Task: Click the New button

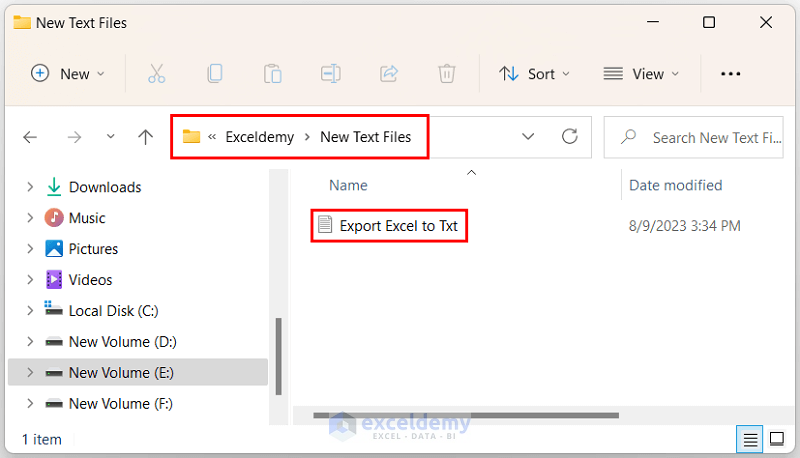Action: [62, 73]
